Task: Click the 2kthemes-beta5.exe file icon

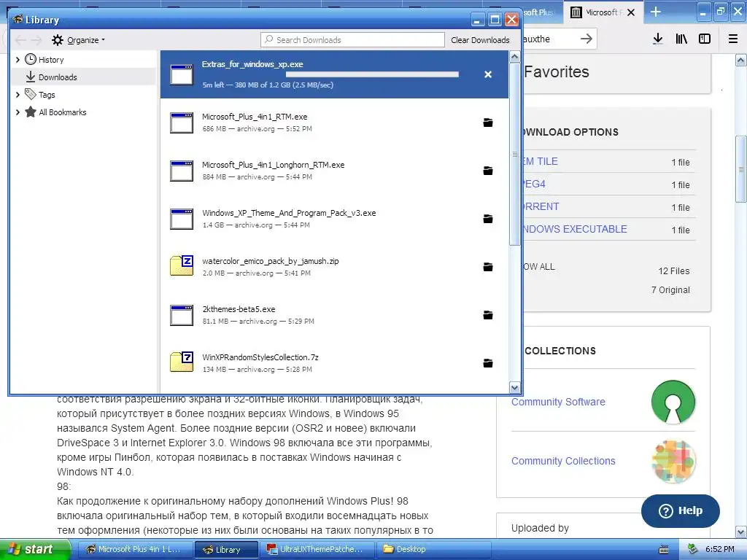Action: tap(182, 315)
